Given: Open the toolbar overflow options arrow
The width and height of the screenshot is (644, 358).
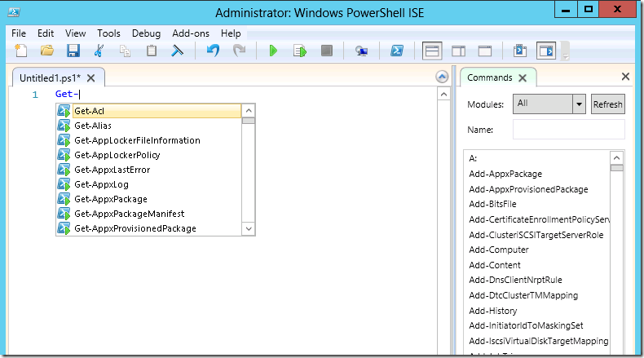Looking at the screenshot, I should click(566, 55).
